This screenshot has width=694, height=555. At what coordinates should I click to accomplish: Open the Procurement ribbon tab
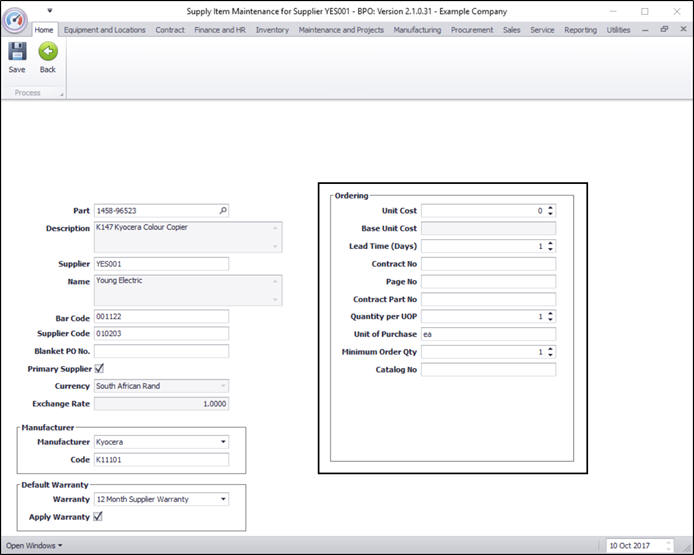coord(472,30)
